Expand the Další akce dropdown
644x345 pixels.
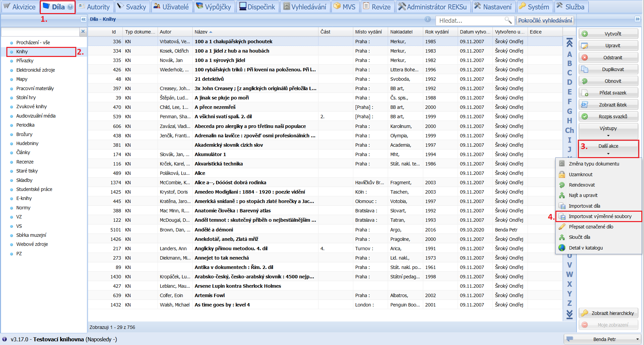click(609, 149)
